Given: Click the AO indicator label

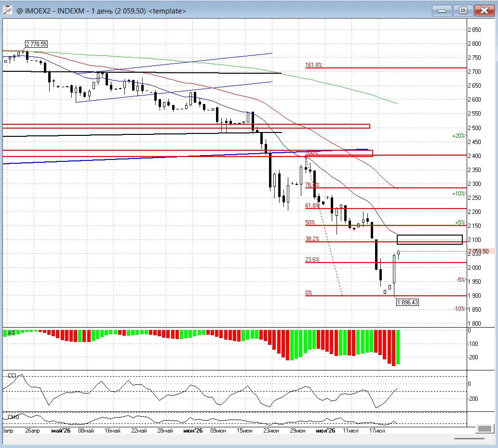Looking at the screenshot, I should [x=11, y=333].
